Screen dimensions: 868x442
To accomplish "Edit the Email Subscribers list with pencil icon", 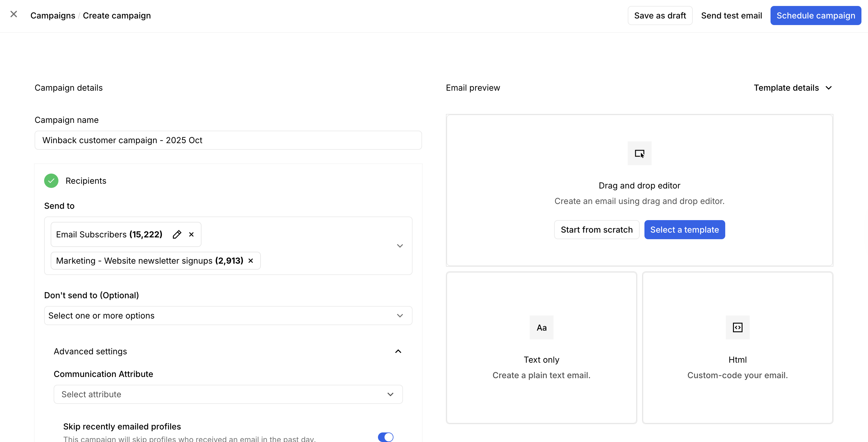I will [177, 234].
